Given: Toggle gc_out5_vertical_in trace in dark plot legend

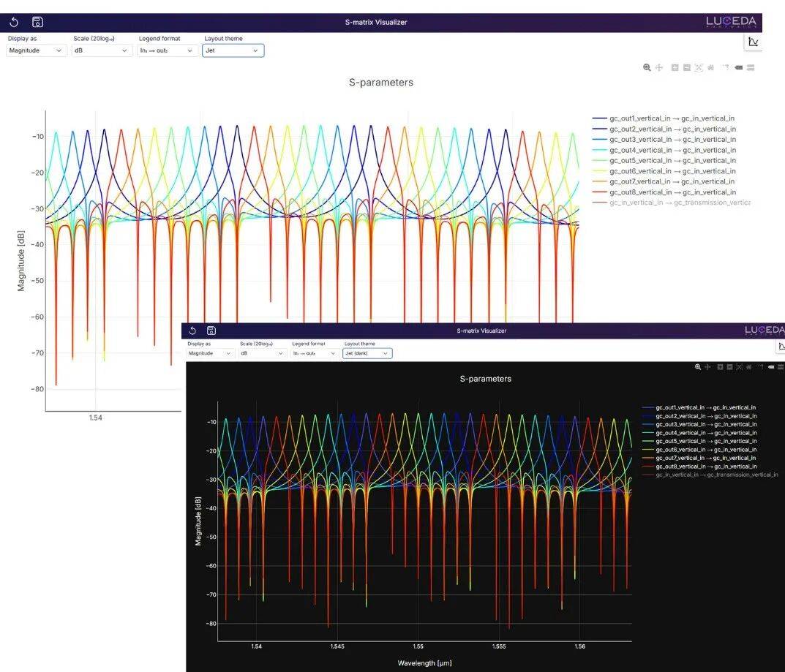Looking at the screenshot, I should coord(706,441).
